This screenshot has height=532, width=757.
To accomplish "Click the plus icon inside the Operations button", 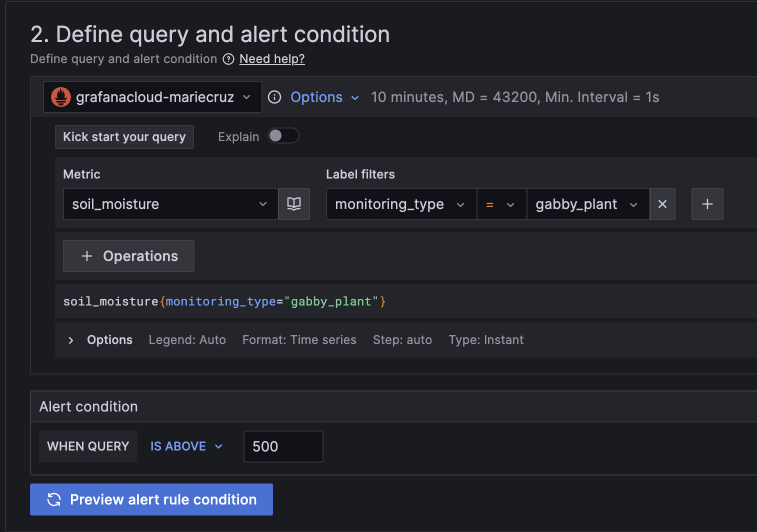I will [x=87, y=256].
